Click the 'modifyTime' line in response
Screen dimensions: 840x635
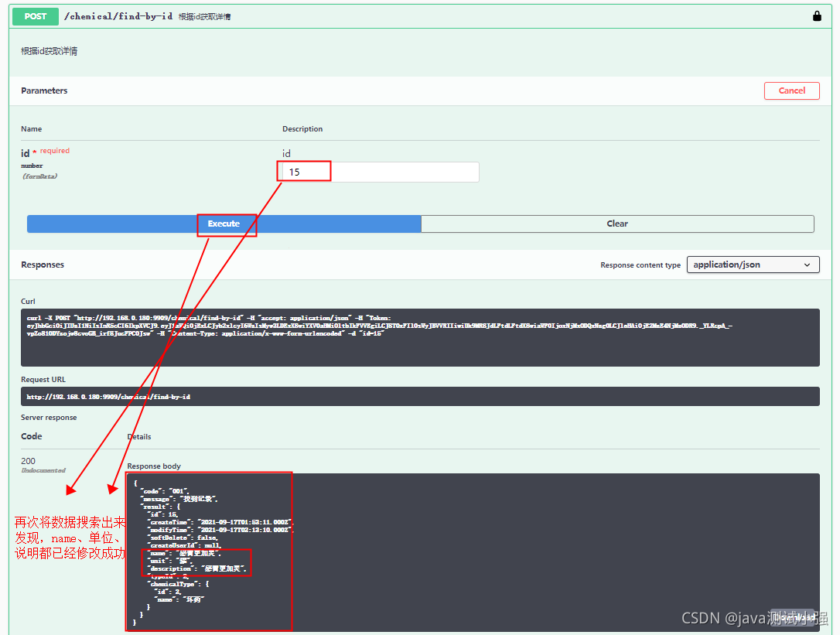(220, 530)
